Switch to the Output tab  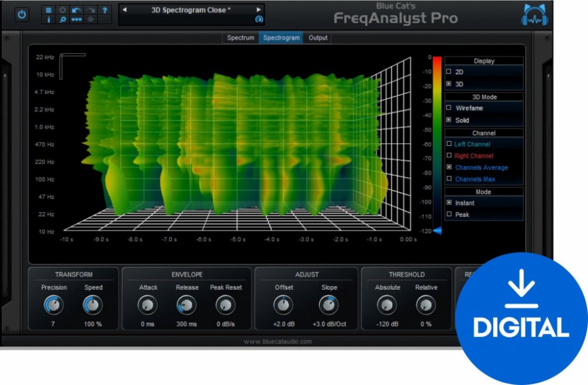pyautogui.click(x=318, y=38)
